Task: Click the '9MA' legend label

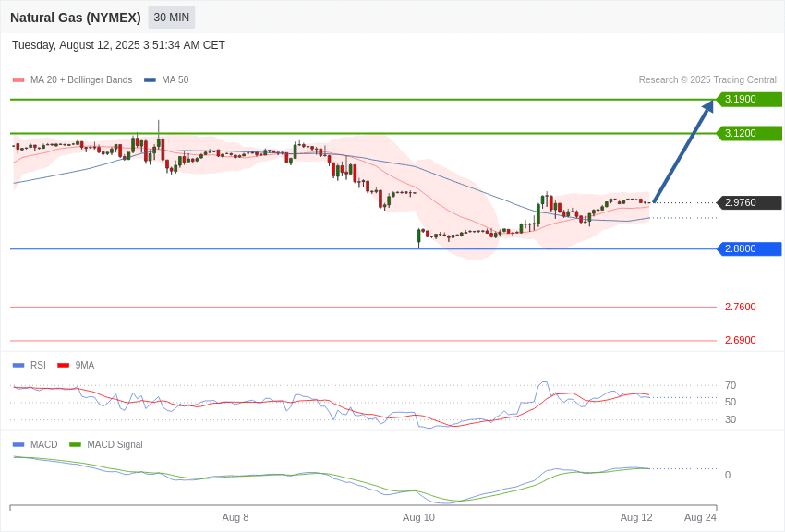Action: [x=85, y=366]
